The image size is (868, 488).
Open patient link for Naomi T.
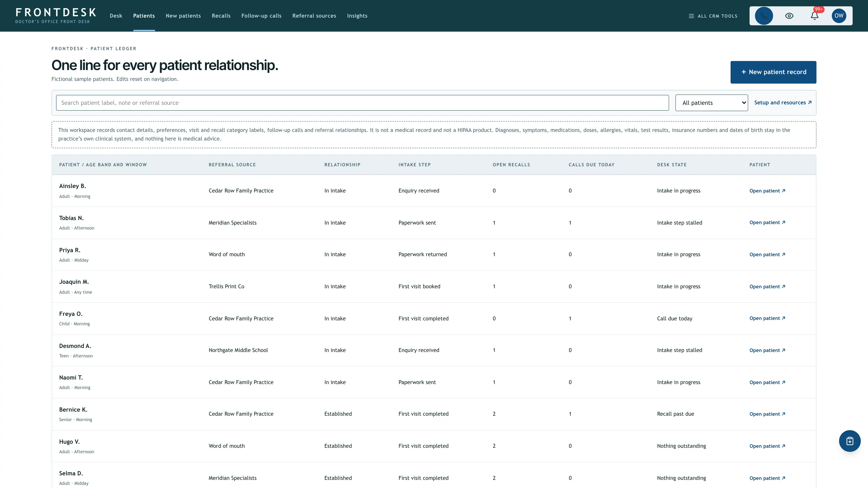767,382
